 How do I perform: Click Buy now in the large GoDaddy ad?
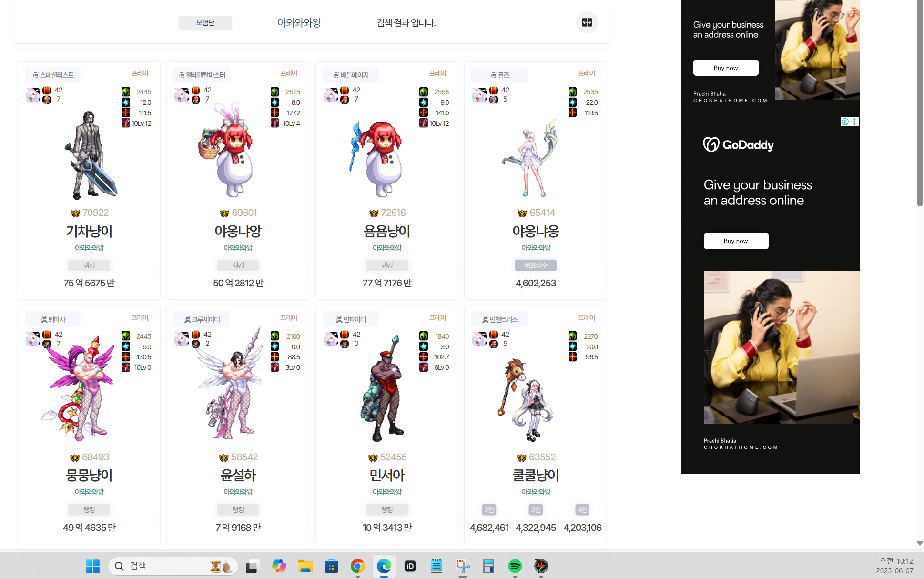tap(736, 241)
